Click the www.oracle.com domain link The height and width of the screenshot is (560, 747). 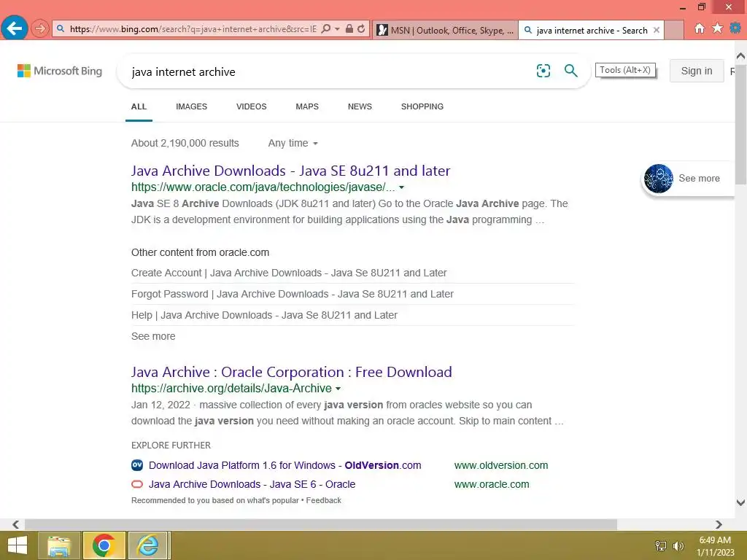click(x=492, y=484)
